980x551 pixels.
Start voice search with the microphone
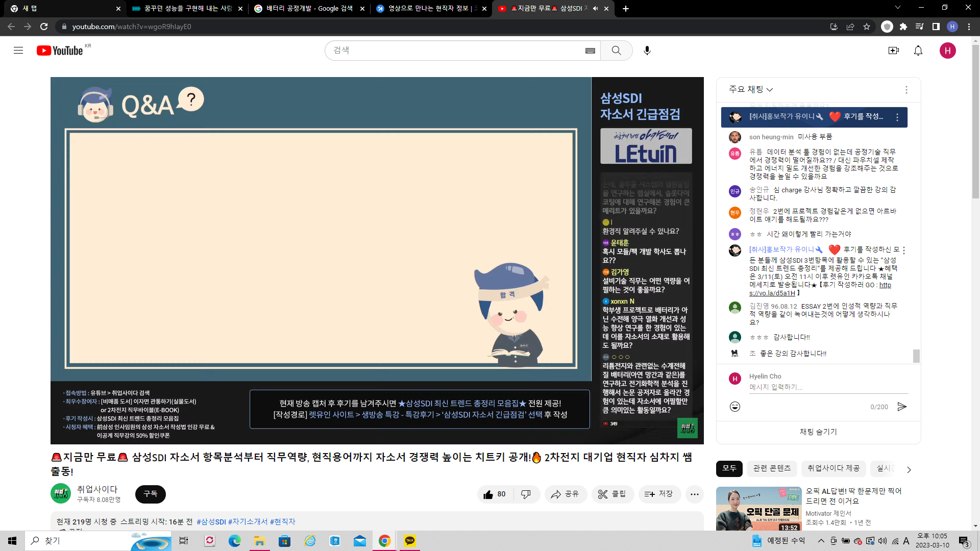point(647,51)
